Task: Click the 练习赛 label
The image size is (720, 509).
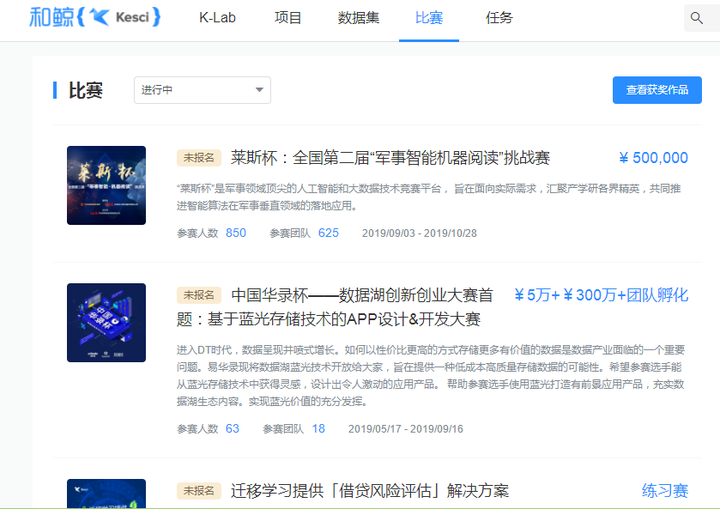Action: point(665,491)
